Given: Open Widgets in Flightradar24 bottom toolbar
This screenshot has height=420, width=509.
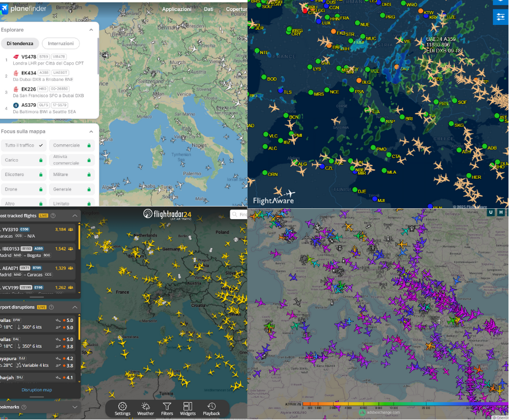Looking at the screenshot, I should click(x=188, y=409).
